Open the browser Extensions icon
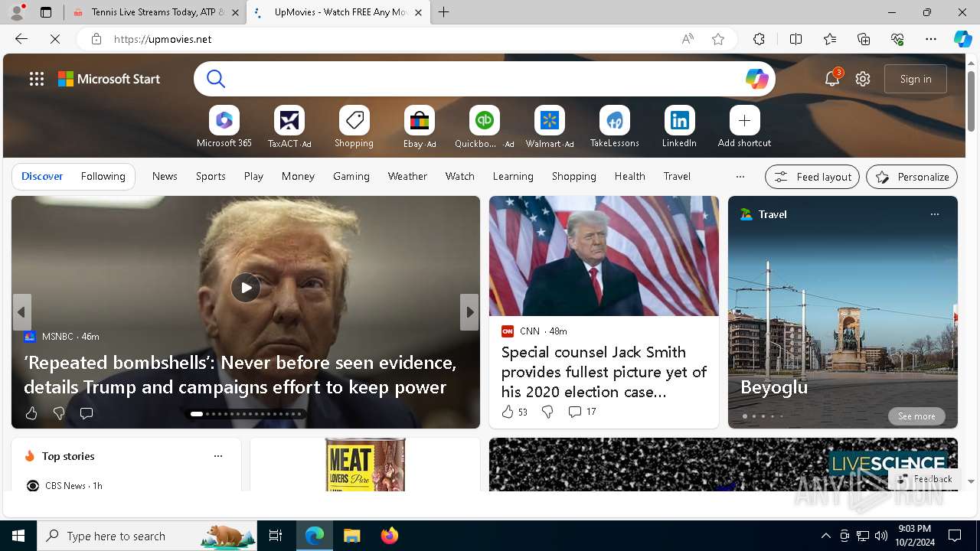Screen dimensions: 980x551 coord(759,39)
